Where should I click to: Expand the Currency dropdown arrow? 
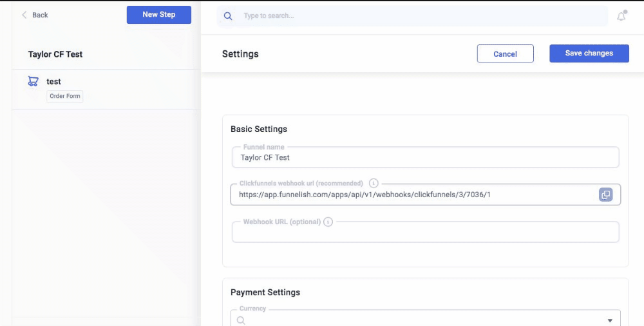pos(610,320)
